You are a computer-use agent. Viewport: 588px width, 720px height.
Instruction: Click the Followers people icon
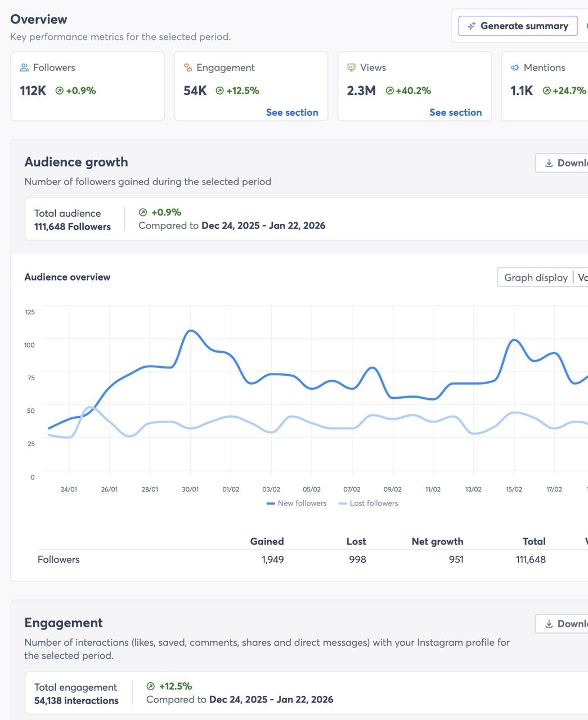[x=24, y=67]
